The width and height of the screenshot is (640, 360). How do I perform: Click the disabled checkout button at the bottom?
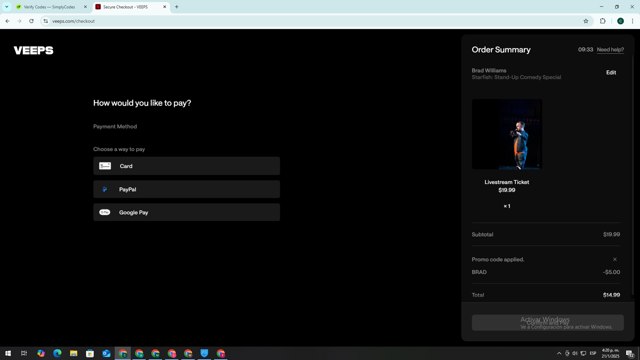(548, 322)
